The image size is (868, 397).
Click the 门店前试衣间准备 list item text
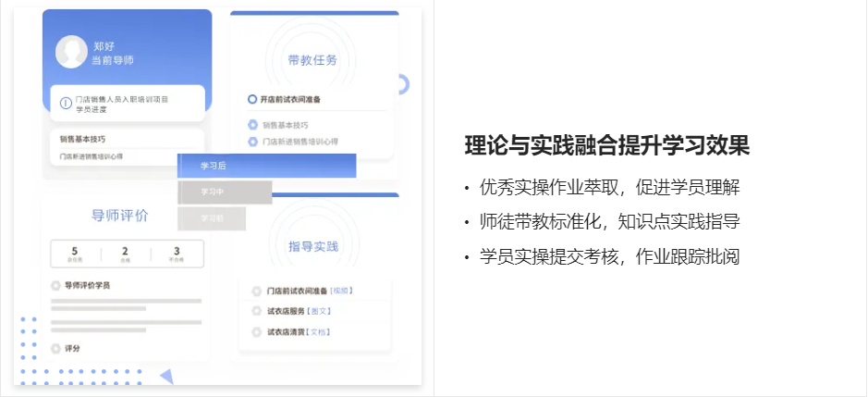(x=297, y=292)
